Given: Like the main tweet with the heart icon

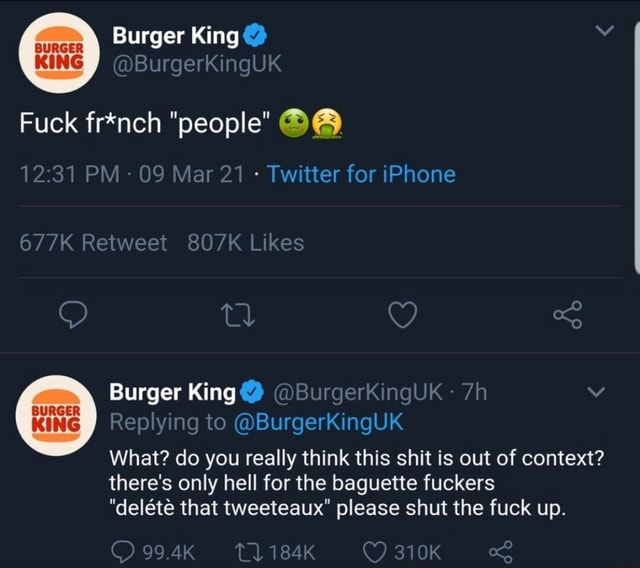Looking at the screenshot, I should [403, 315].
